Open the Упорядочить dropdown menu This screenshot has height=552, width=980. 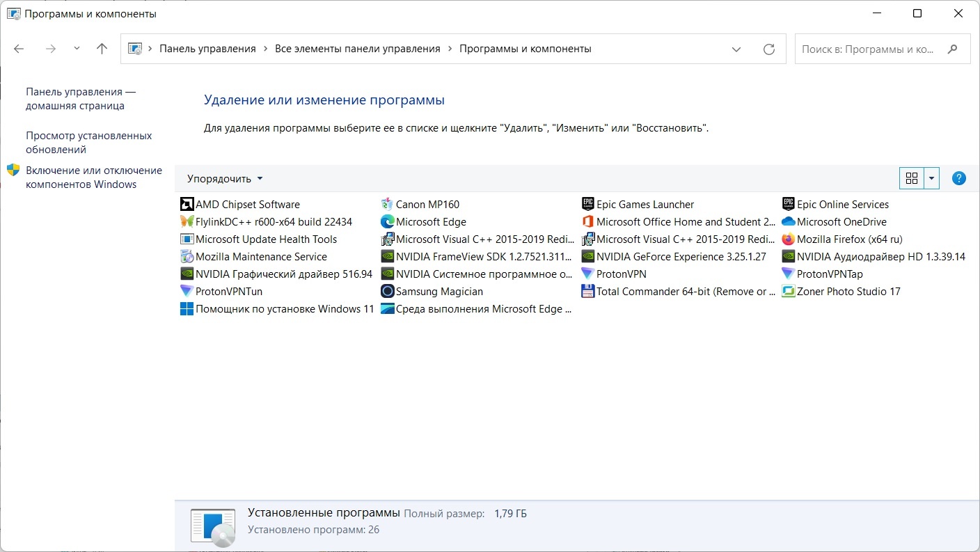(225, 179)
